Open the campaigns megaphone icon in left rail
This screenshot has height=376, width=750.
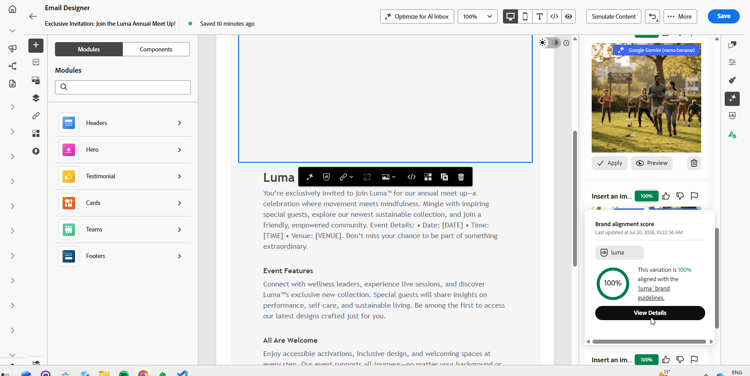click(x=12, y=48)
